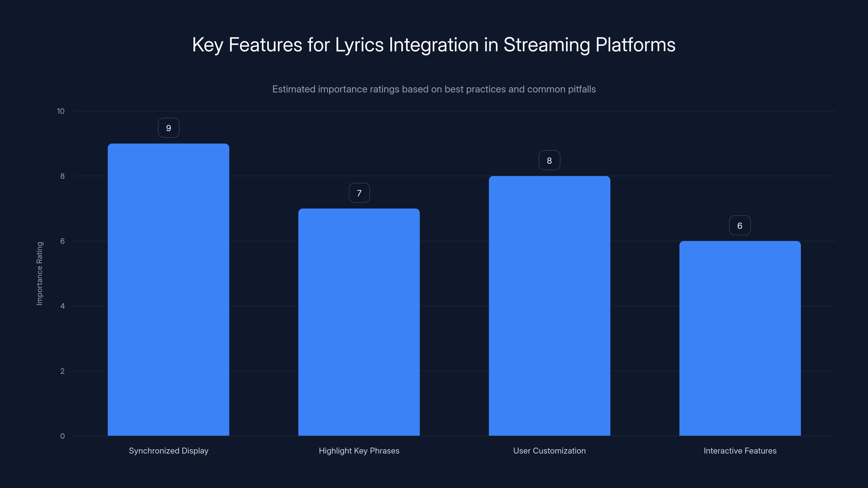
Task: Click the value label 9 above bar
Action: click(168, 128)
